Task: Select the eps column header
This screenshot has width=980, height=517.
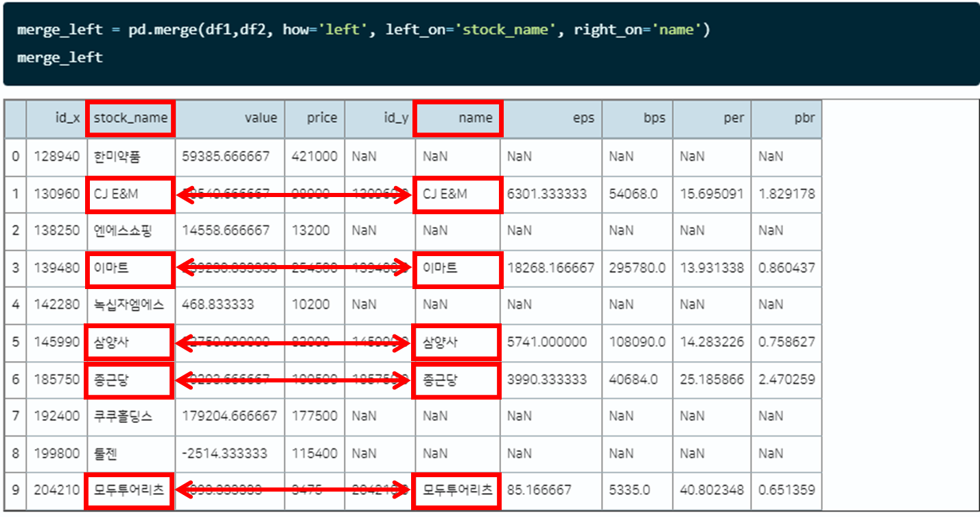Action: click(x=552, y=118)
